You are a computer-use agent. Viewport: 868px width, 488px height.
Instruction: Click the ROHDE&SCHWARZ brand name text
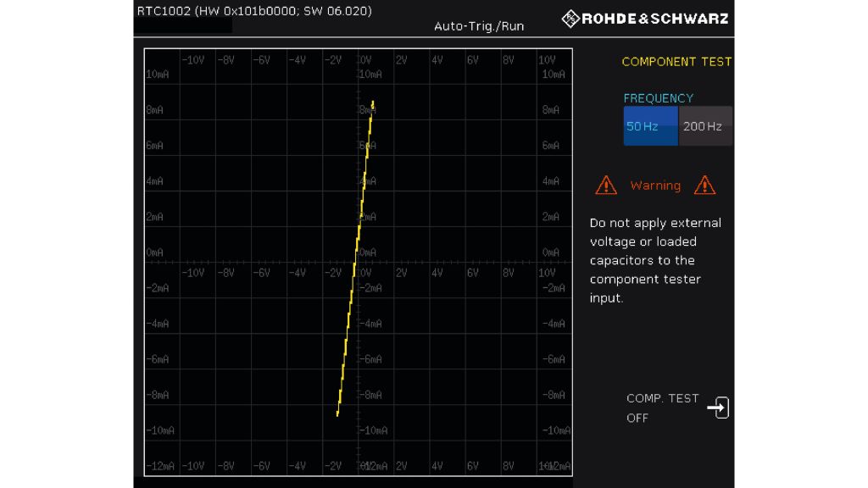point(654,19)
